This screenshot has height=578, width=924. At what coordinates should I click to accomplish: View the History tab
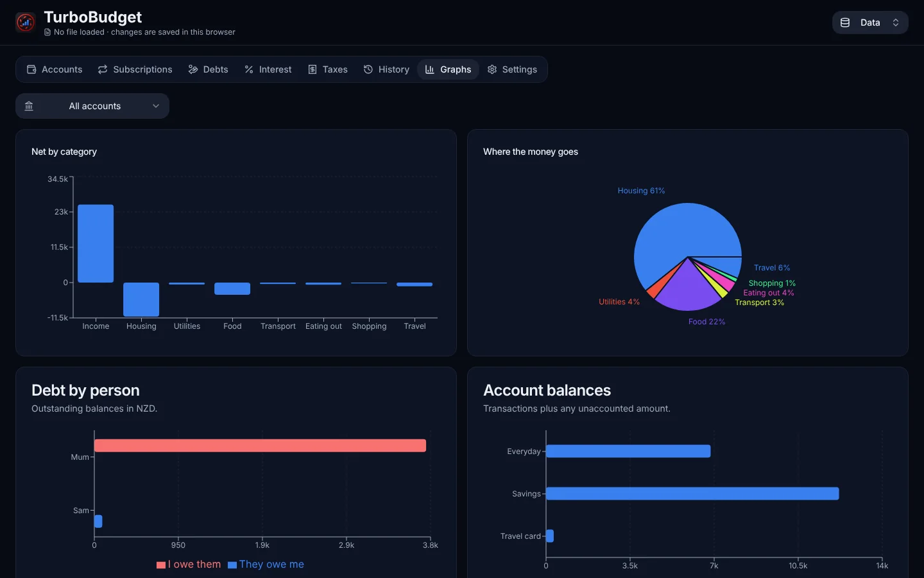[x=386, y=69]
